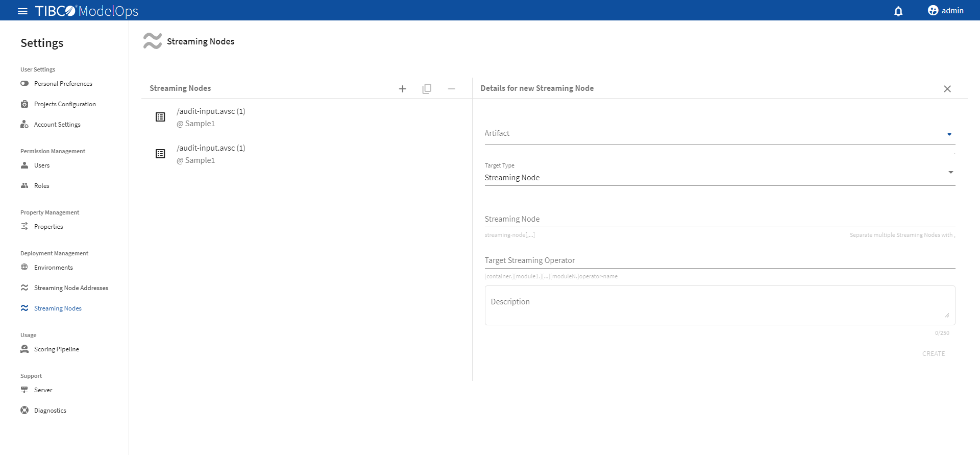980x455 pixels.
Task: Close the new Streaming Node details panel
Action: tap(947, 89)
